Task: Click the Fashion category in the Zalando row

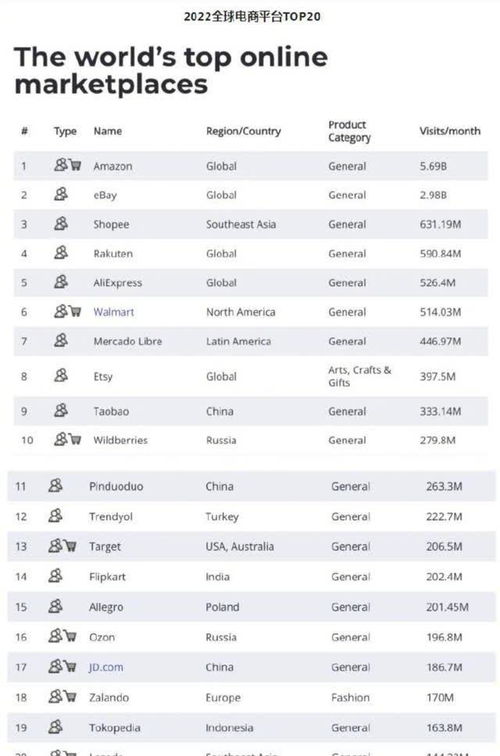Action: [x=351, y=698]
